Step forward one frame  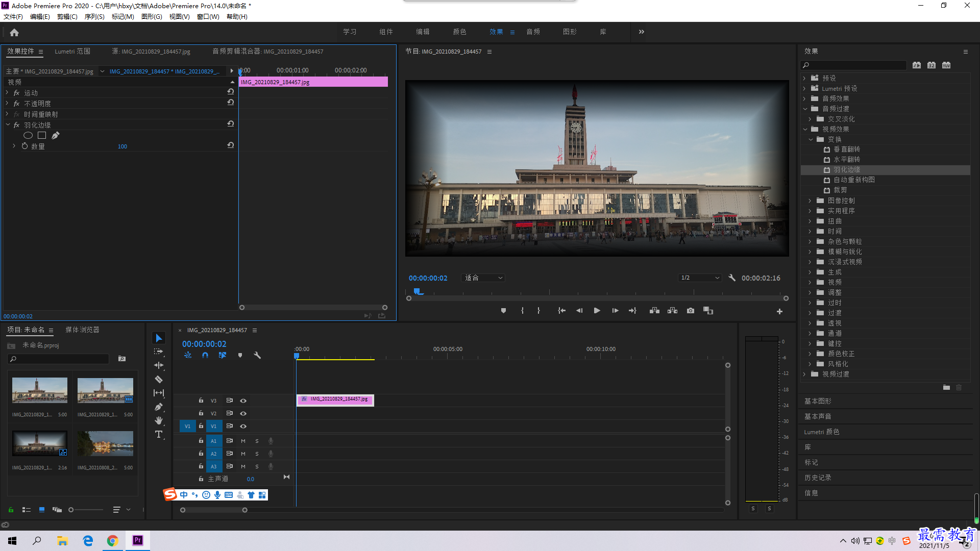pyautogui.click(x=615, y=311)
